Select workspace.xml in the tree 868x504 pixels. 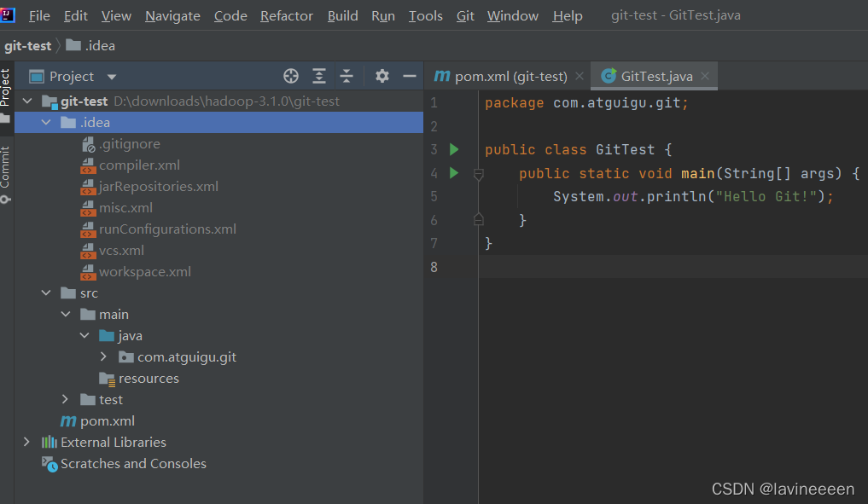(145, 272)
